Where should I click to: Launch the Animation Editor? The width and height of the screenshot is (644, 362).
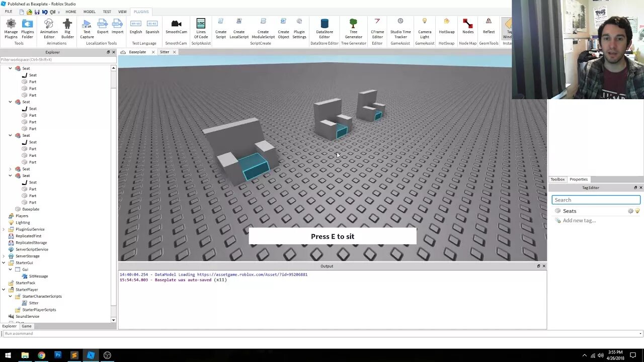coord(49,29)
